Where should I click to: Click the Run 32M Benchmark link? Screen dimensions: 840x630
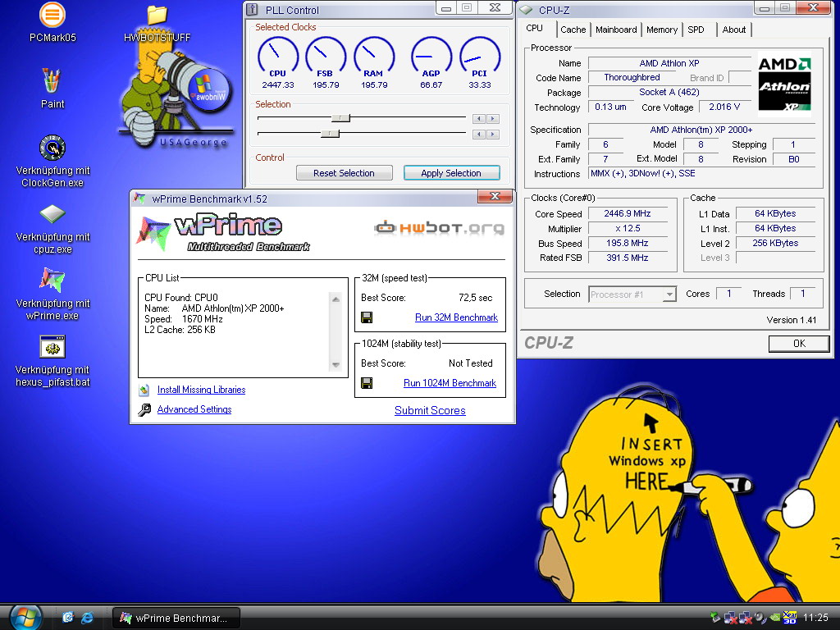456,317
